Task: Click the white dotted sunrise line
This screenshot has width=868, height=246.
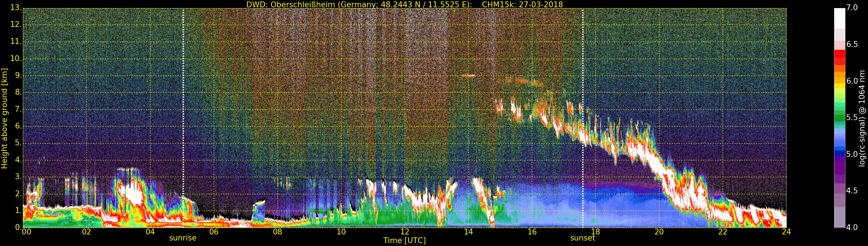Action: coord(183,101)
